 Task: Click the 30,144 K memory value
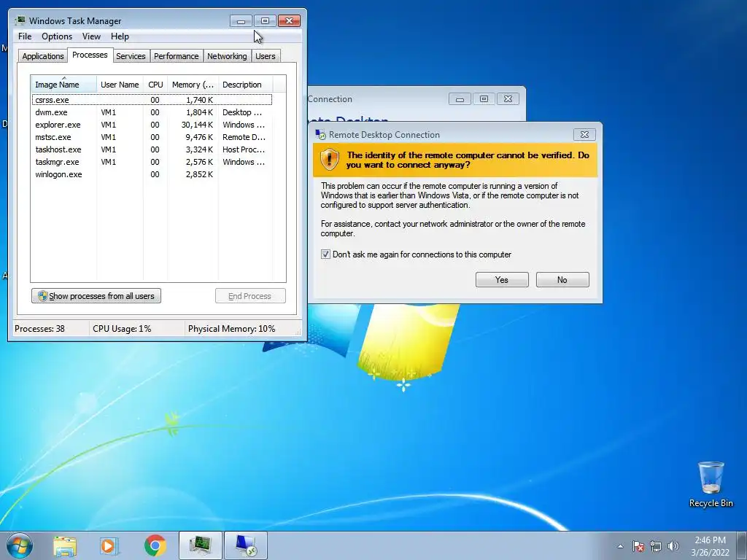[197, 125]
